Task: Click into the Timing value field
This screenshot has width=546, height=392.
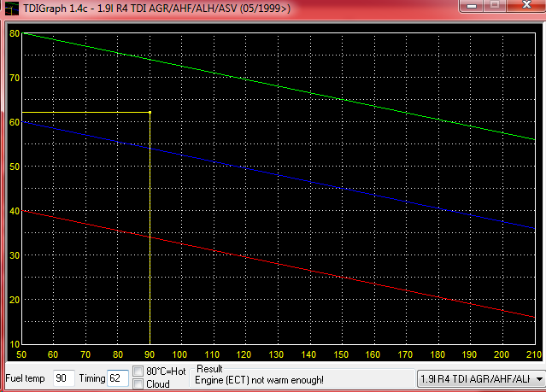Action: (117, 377)
